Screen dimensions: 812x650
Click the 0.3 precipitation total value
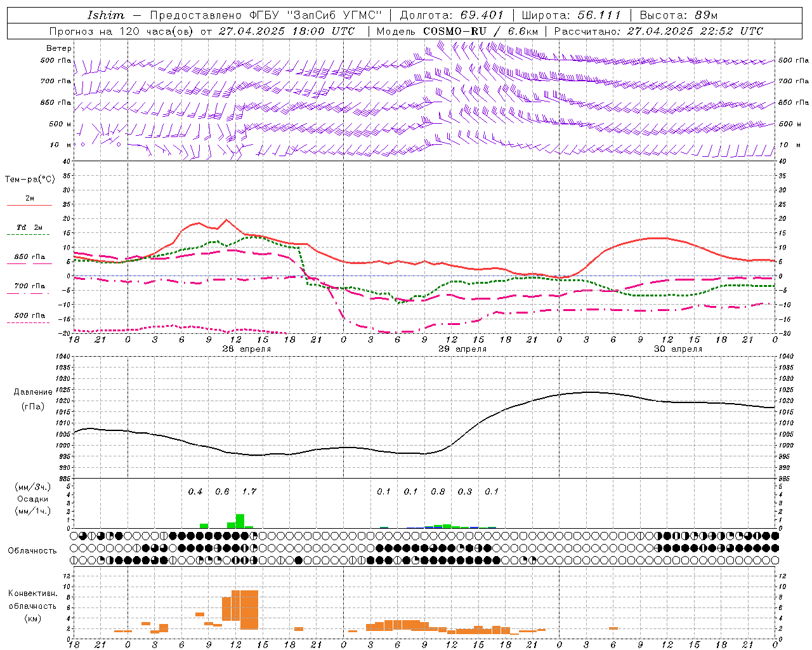pos(465,491)
